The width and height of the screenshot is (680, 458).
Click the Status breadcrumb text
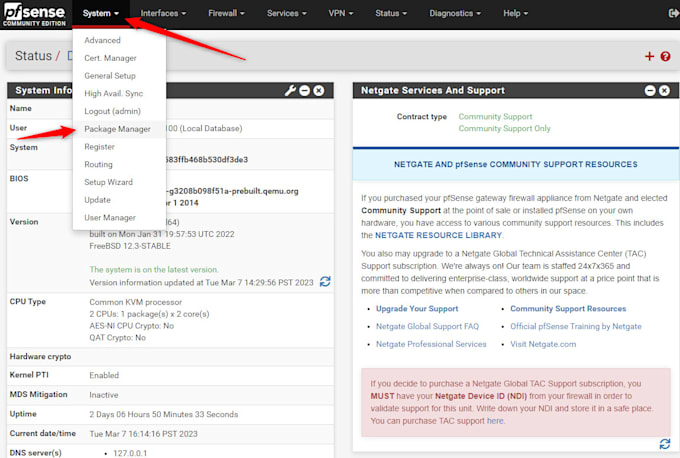33,56
